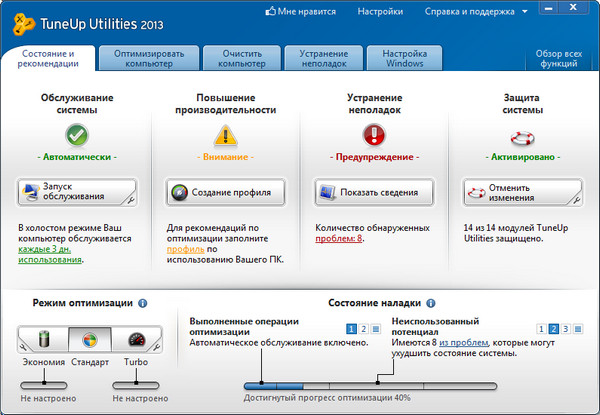The width and height of the screenshot is (600, 415).
Task: Go to page 3 of unused potential
Action: point(566,328)
